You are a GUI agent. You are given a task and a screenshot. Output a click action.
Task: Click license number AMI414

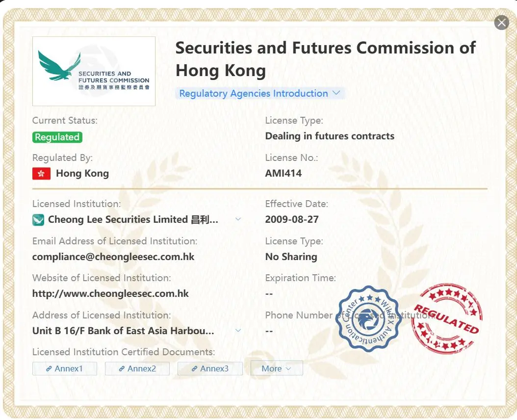pos(283,173)
